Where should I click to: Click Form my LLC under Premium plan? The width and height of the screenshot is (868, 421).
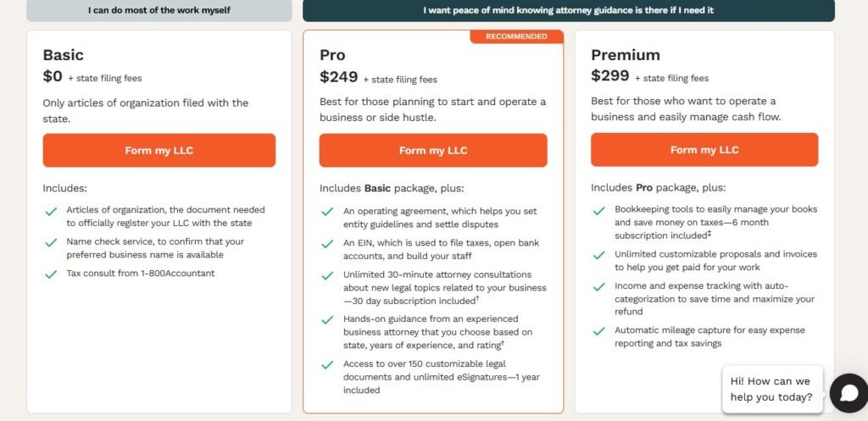point(704,150)
